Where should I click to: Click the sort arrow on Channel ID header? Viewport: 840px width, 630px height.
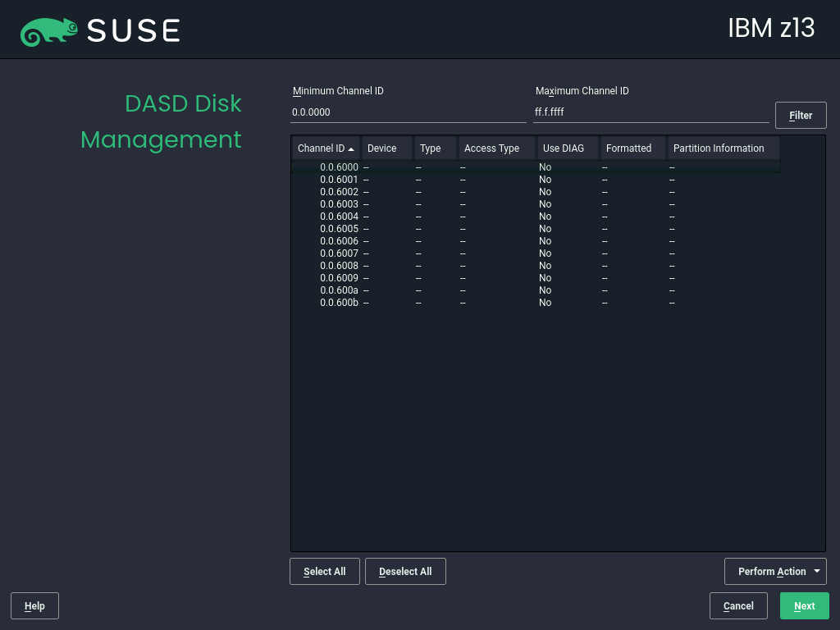pyautogui.click(x=353, y=148)
